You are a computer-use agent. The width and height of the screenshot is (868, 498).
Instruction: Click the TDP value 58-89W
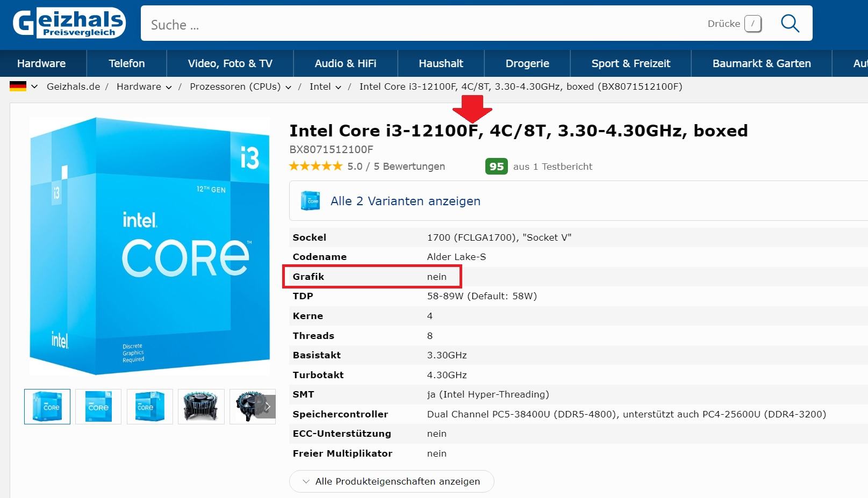(x=482, y=296)
